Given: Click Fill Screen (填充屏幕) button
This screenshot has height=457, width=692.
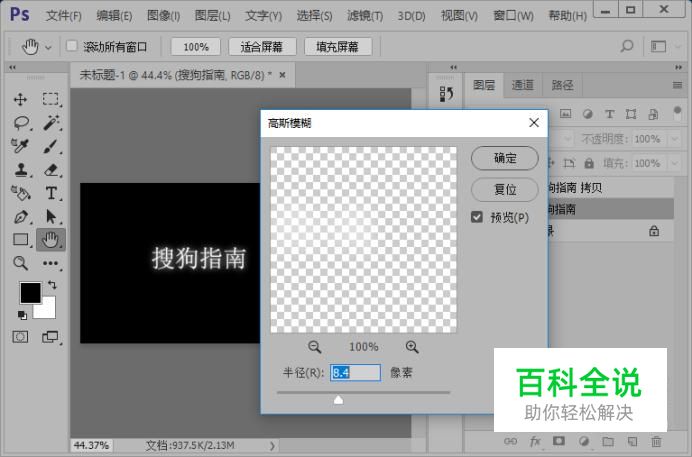Looking at the screenshot, I should pos(338,46).
